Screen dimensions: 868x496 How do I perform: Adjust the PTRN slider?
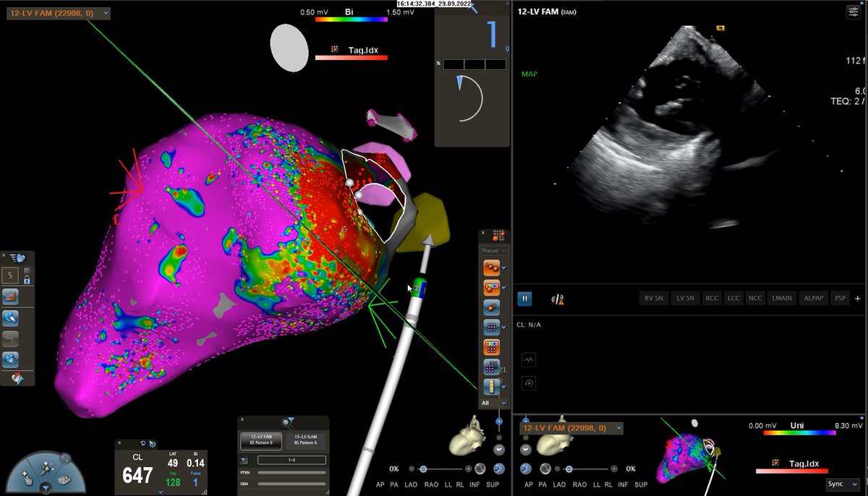[x=292, y=473]
